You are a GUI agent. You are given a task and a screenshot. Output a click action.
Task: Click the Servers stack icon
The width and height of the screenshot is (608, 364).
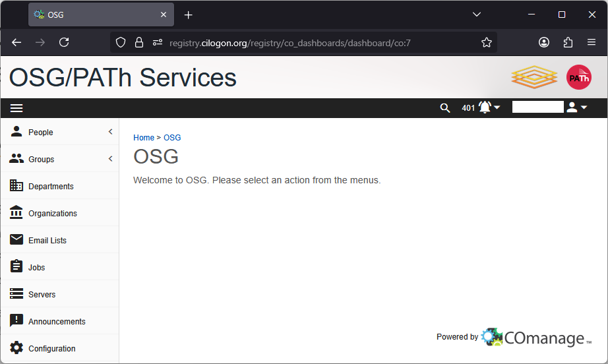(16, 294)
